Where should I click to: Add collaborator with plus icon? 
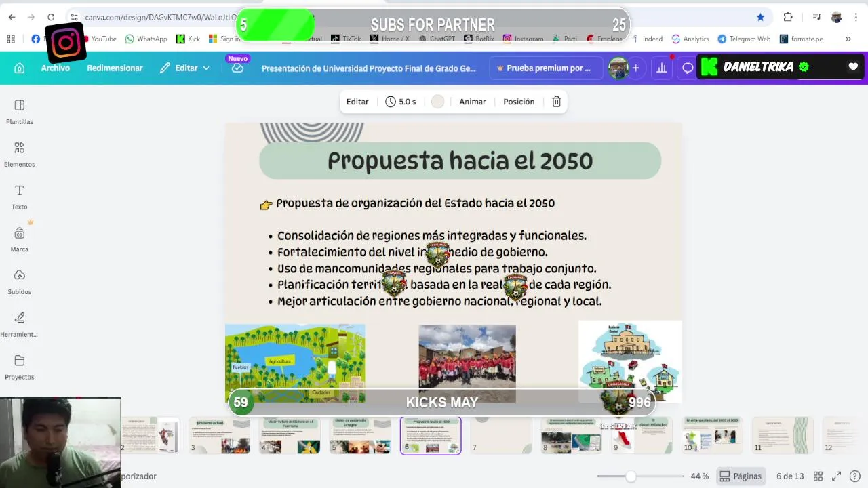pyautogui.click(x=635, y=68)
